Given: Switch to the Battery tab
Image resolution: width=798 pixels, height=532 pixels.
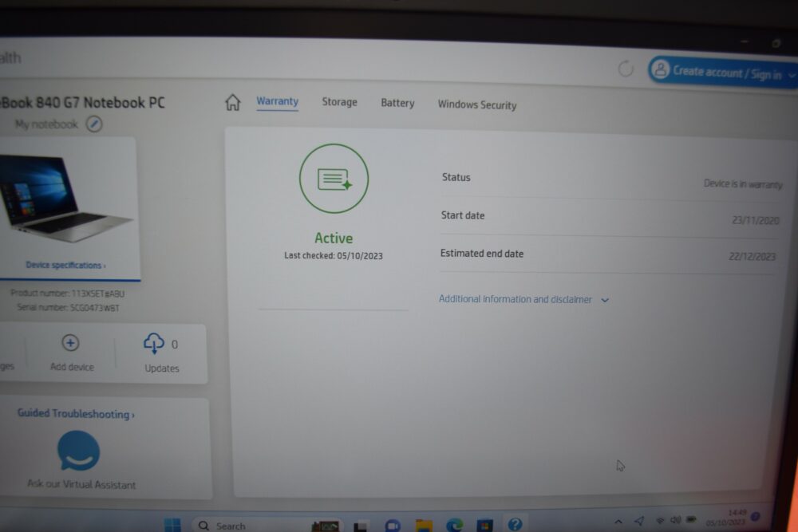Looking at the screenshot, I should coord(397,103).
